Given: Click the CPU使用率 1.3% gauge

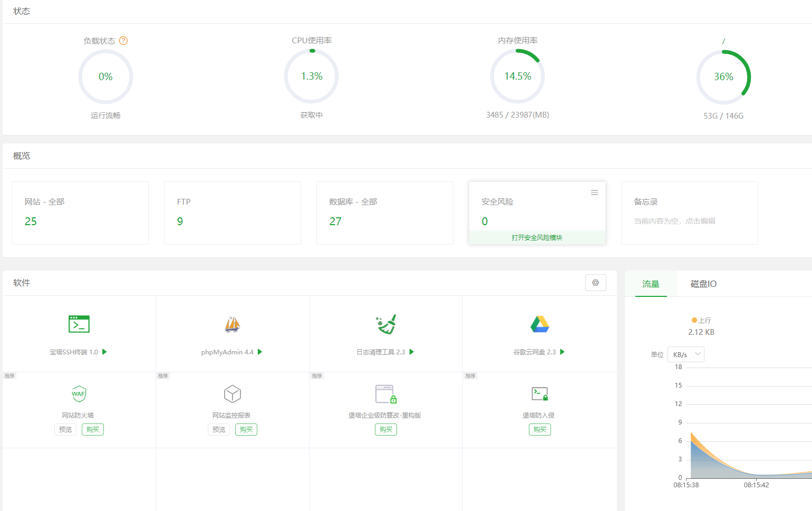Looking at the screenshot, I should (312, 76).
